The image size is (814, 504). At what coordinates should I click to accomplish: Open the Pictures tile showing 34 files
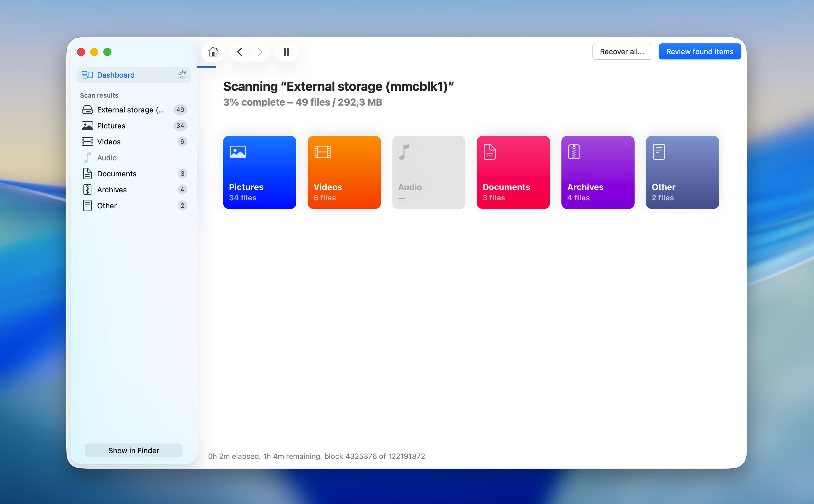pyautogui.click(x=259, y=172)
